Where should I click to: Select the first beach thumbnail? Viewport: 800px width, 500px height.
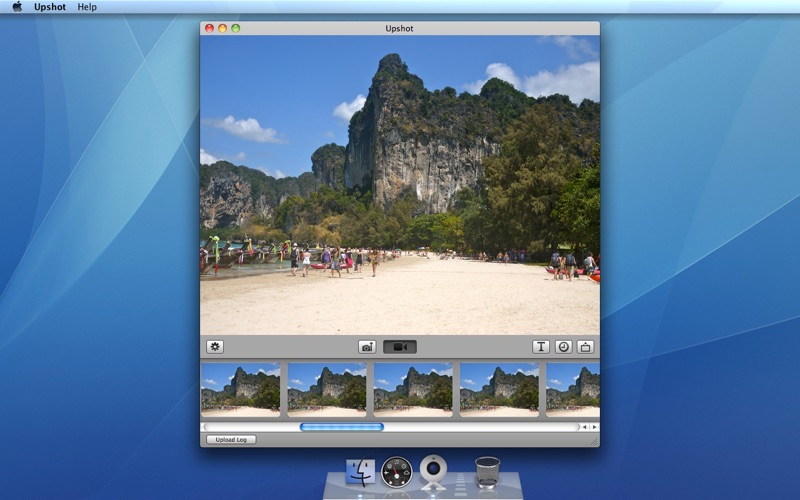pyautogui.click(x=241, y=390)
